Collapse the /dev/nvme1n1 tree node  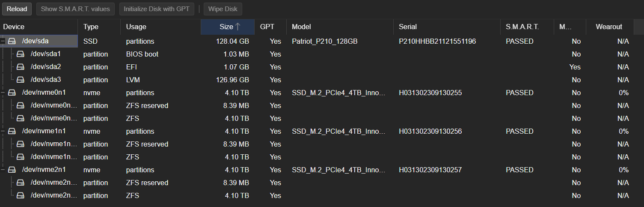click(x=3, y=132)
